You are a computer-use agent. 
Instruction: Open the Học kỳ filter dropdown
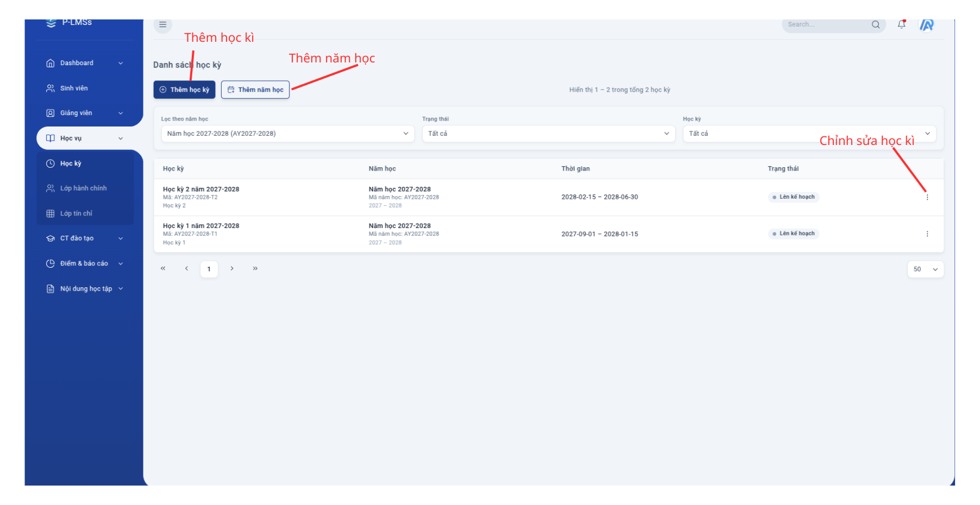809,134
